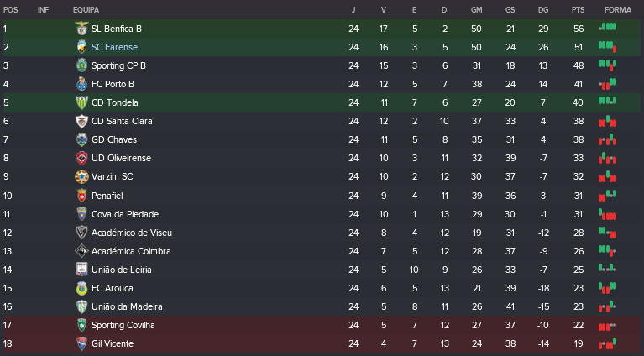Click the SC Farense club crest
This screenshot has width=644, height=356.
pyautogui.click(x=81, y=47)
